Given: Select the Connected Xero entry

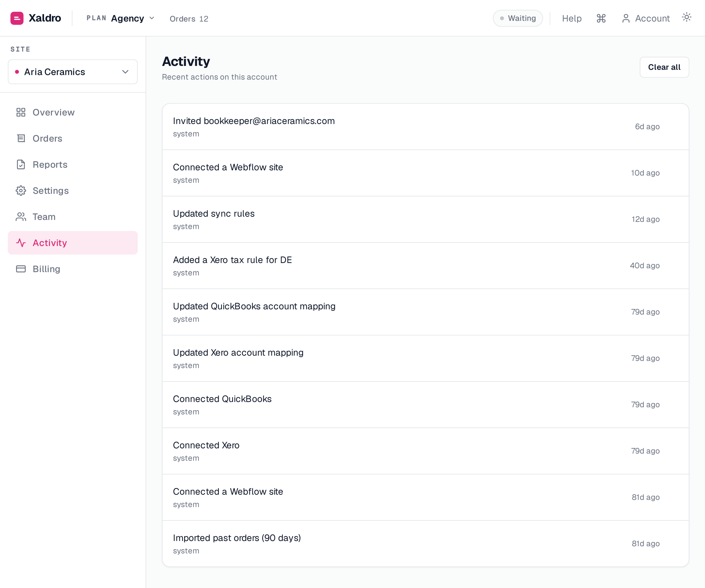Looking at the screenshot, I should point(425,451).
